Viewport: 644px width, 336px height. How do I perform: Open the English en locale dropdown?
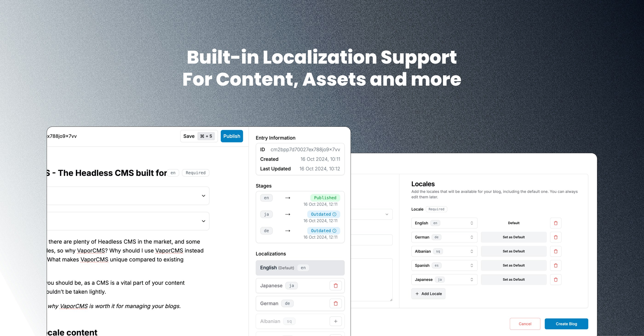click(444, 223)
